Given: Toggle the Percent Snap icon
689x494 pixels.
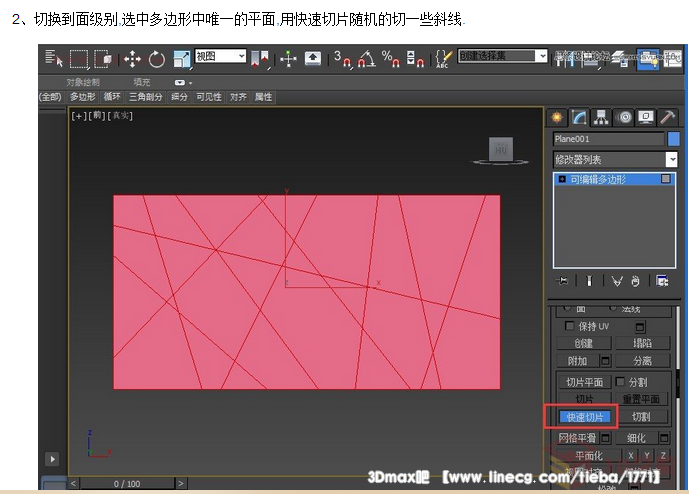Looking at the screenshot, I should point(390,59).
